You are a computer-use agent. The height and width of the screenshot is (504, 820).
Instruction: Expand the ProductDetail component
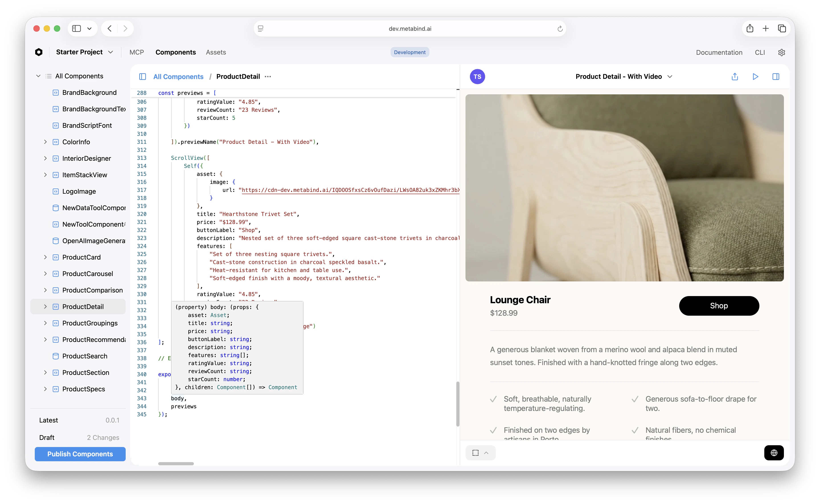pyautogui.click(x=45, y=307)
